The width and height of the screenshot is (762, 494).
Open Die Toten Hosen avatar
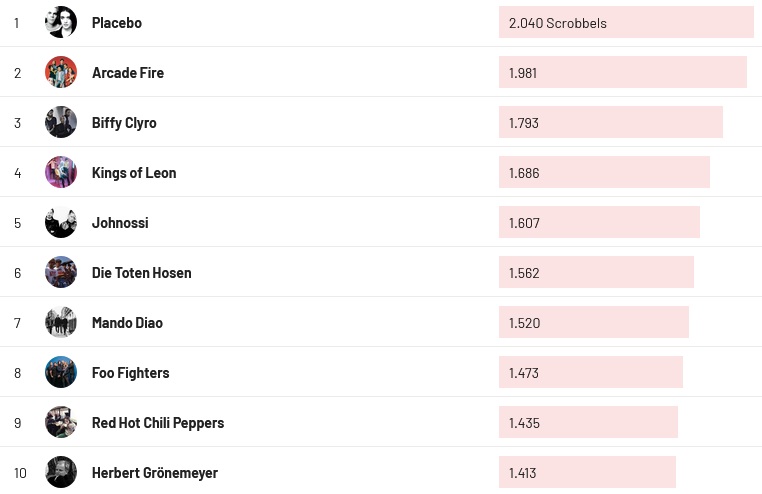point(61,272)
